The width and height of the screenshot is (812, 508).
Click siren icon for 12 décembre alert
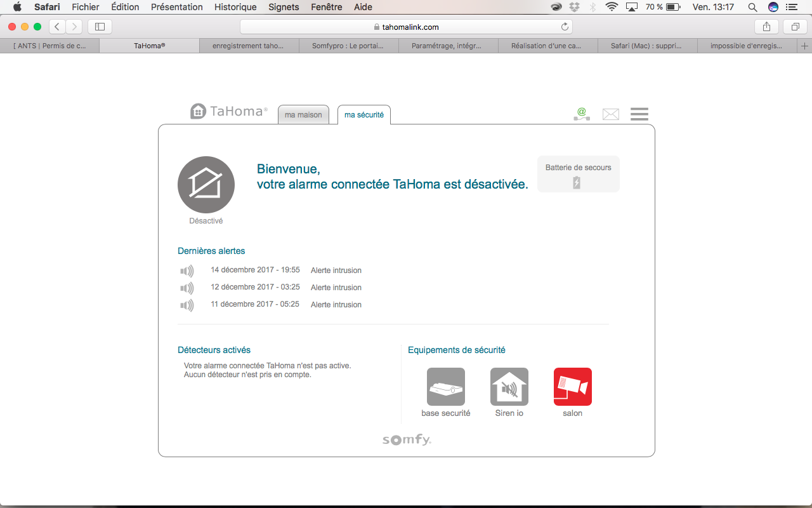coord(187,288)
